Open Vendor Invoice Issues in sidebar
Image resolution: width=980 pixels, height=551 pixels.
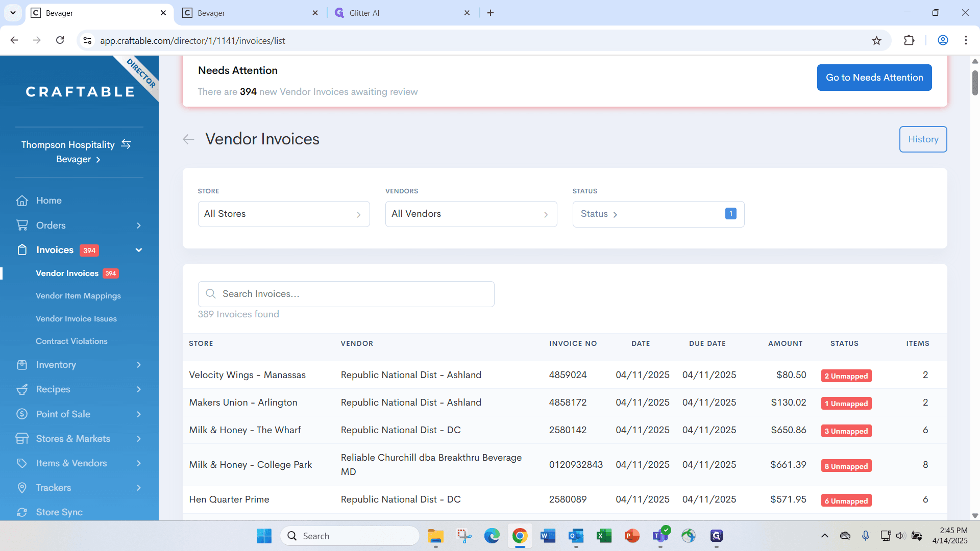click(76, 319)
